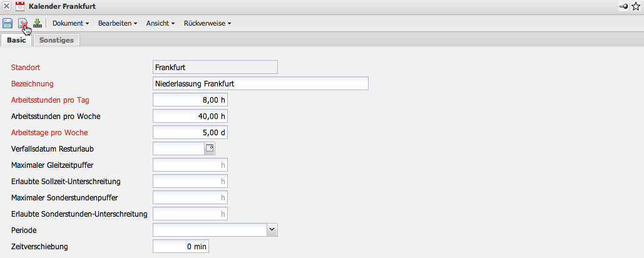Expand the Ansicht menu

160,23
